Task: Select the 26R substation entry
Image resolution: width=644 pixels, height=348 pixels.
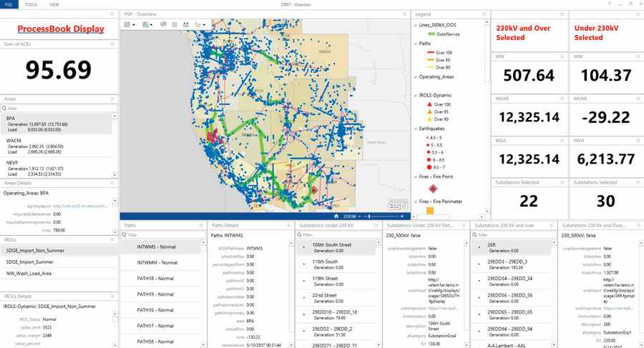Action: [510, 247]
